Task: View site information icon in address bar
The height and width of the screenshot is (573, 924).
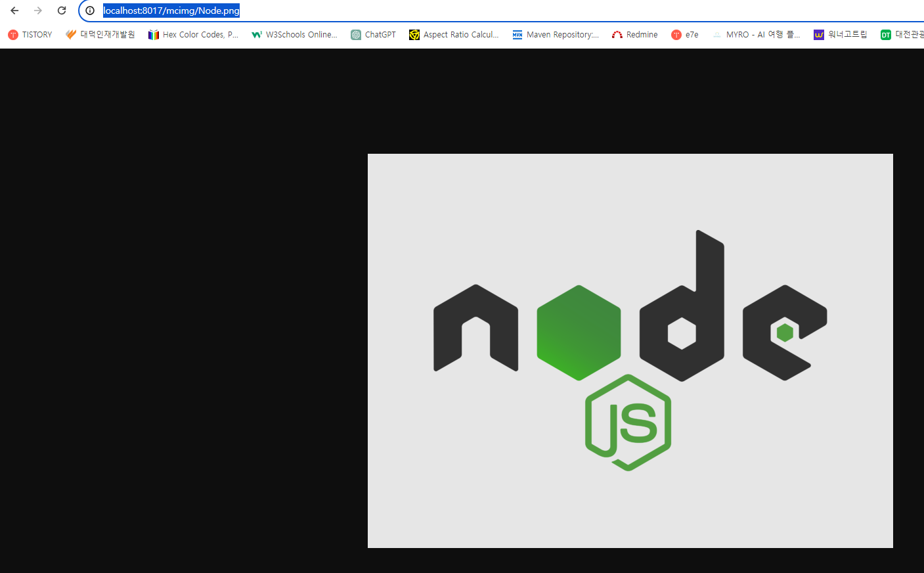Action: click(x=90, y=11)
